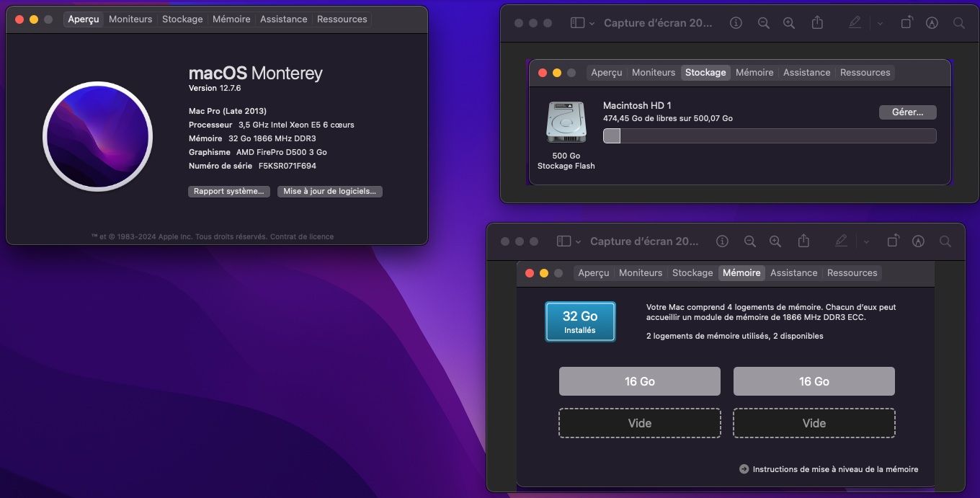Expand markup options chevron in Stockage Preview window
This screenshot has width=980, height=498.
880,23
